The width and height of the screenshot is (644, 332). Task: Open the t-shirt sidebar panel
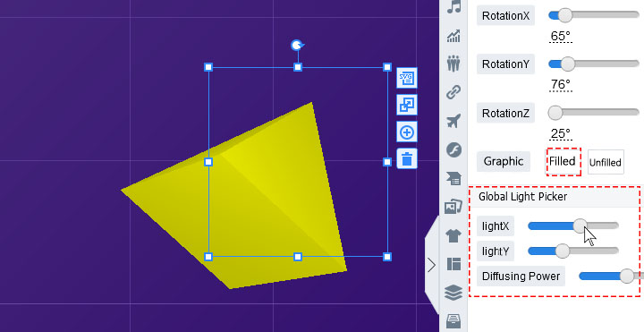pos(453,236)
